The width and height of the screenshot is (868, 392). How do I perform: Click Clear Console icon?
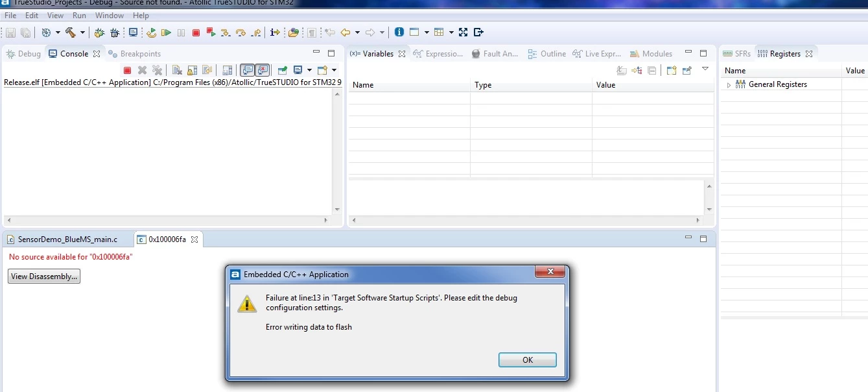point(178,70)
